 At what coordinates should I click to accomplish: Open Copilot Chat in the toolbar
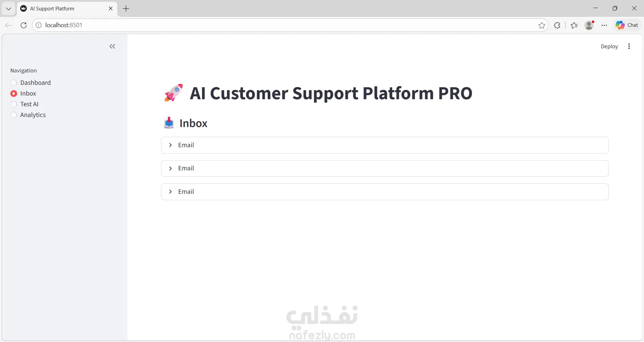pos(627,25)
